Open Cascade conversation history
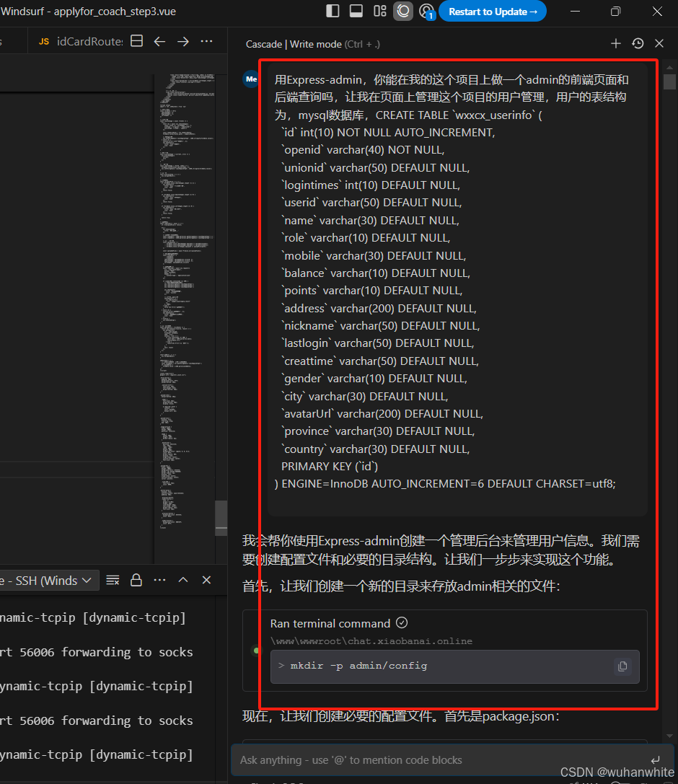This screenshot has width=678, height=784. [638, 44]
